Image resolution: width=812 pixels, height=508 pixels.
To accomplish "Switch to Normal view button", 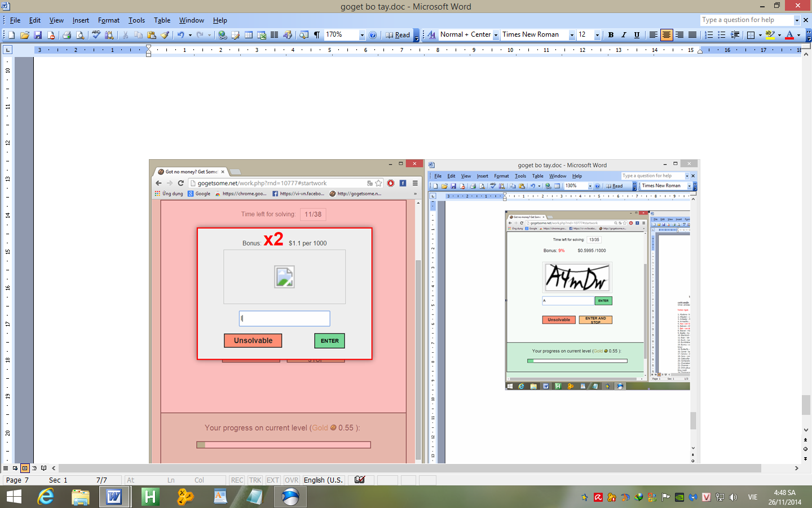I will (6, 468).
